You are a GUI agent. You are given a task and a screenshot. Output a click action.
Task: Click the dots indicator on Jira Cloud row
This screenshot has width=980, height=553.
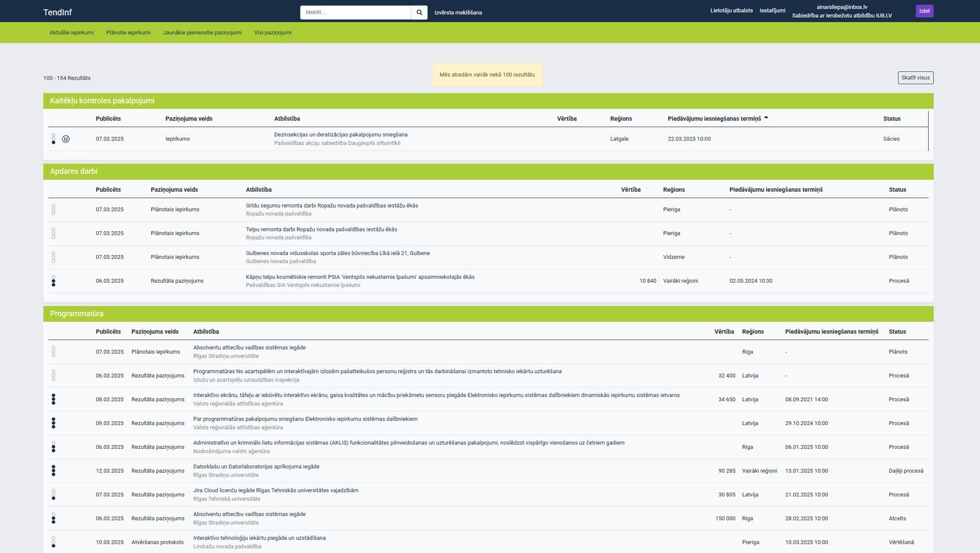53,495
